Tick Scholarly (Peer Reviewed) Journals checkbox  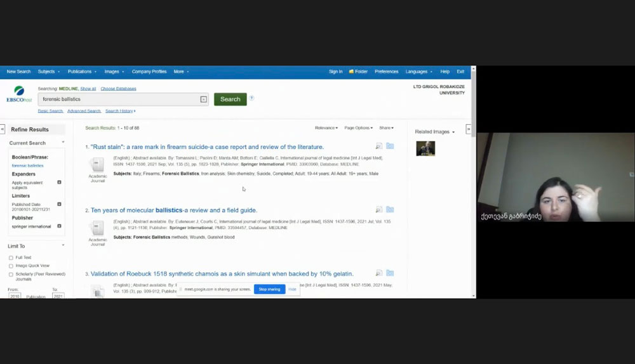coord(11,274)
